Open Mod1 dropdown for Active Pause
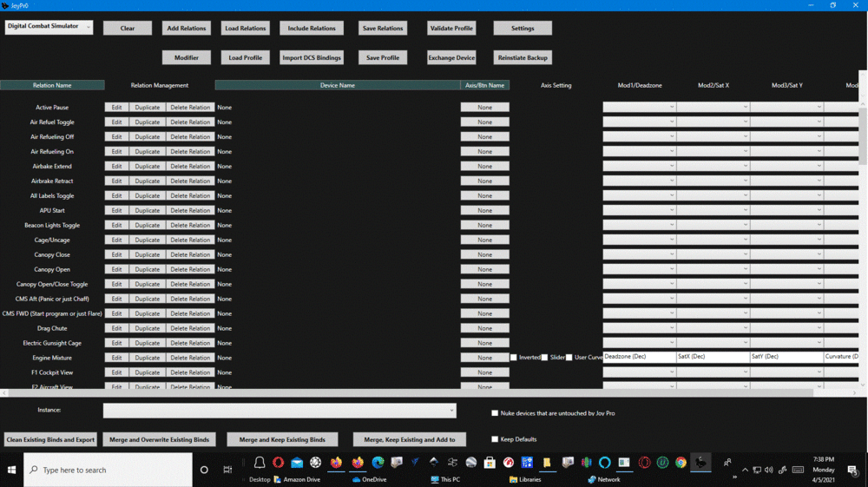 point(640,107)
